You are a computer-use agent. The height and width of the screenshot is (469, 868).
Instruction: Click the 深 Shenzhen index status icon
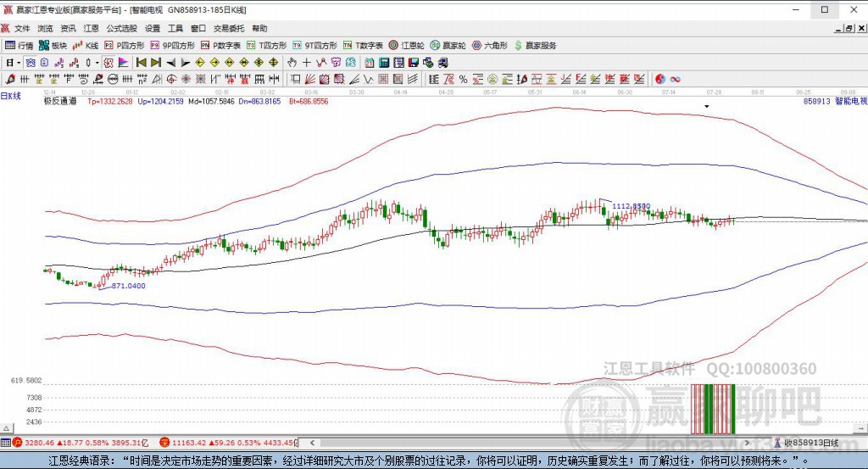tap(164, 443)
